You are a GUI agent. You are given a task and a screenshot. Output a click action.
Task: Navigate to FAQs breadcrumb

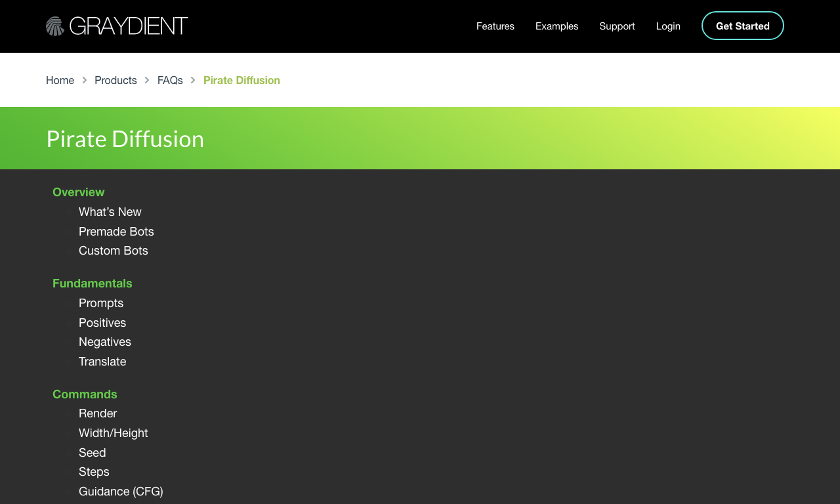[x=170, y=80]
